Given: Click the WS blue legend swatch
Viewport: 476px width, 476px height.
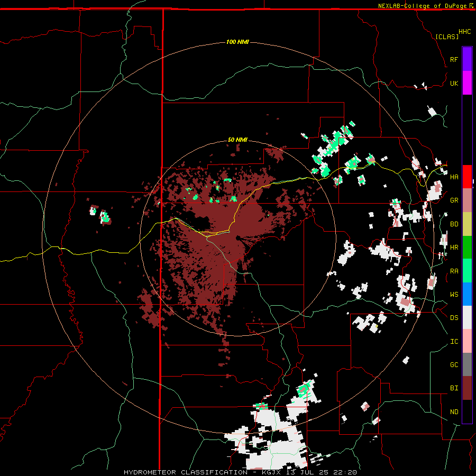Looking at the screenshot, I should tap(467, 294).
